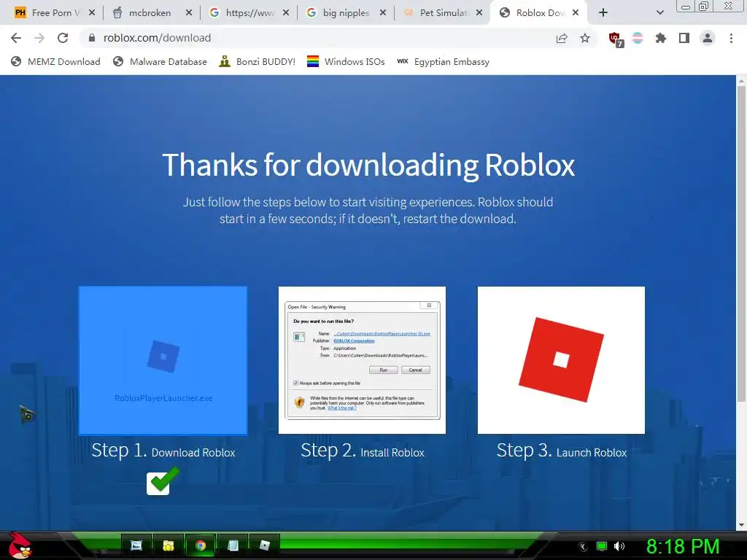Screen dimensions: 747x560
Task: Open Windows ISOs bookmark
Action: 346,61
